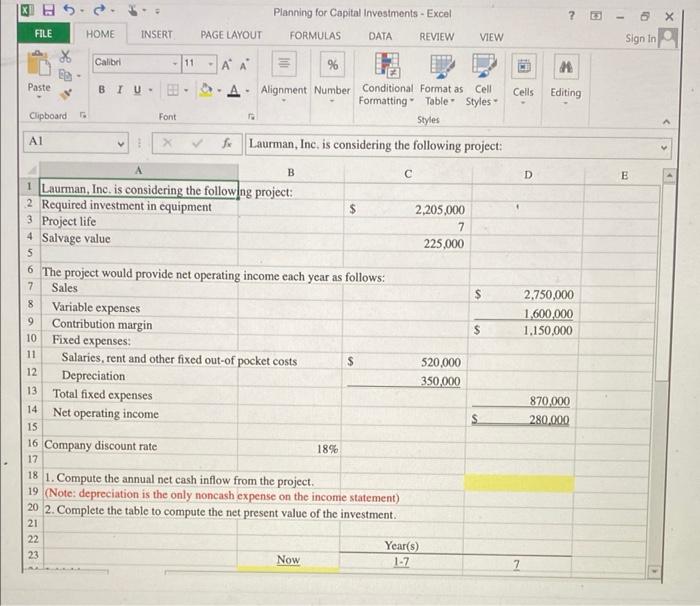Click the Borders icon

pos(172,90)
